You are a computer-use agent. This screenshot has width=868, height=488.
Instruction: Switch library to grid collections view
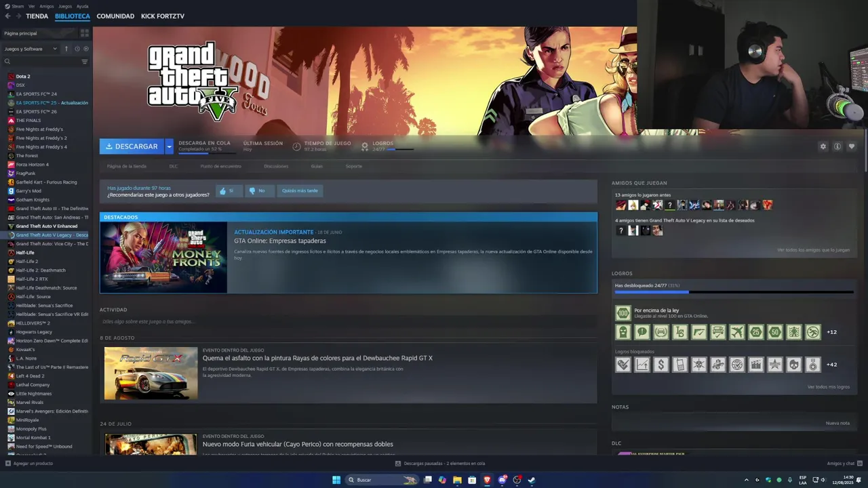point(85,33)
